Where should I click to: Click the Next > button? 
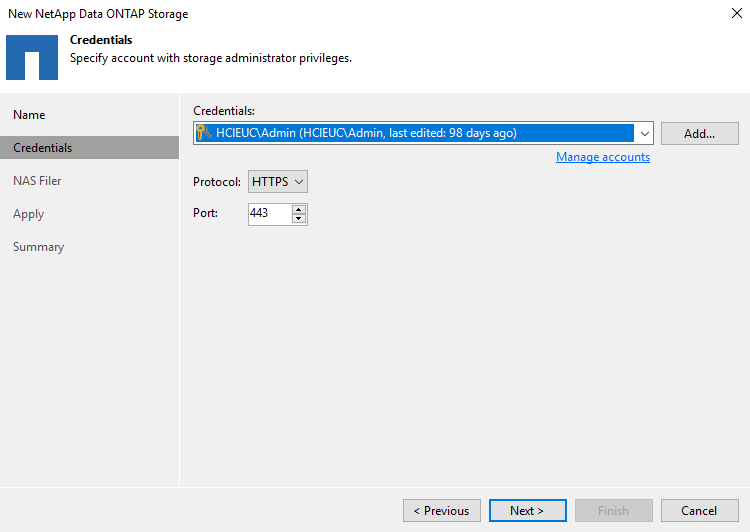[x=527, y=510]
